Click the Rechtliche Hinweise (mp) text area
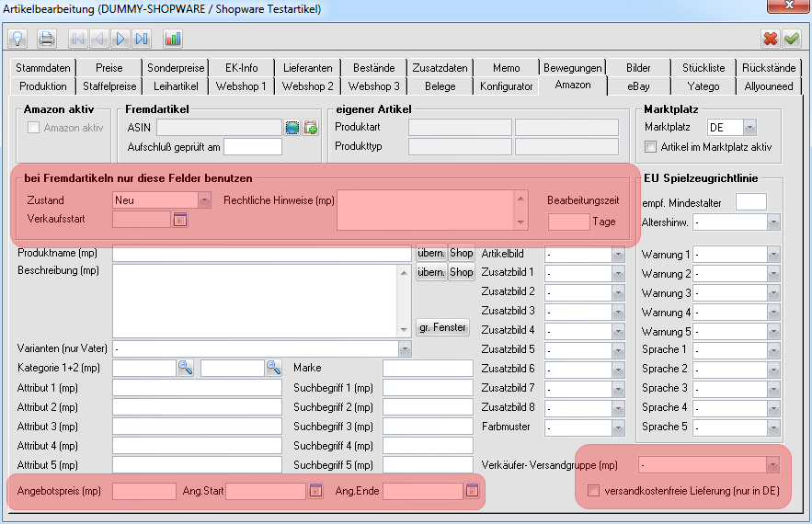This screenshot has width=812, height=524. pyautogui.click(x=426, y=211)
